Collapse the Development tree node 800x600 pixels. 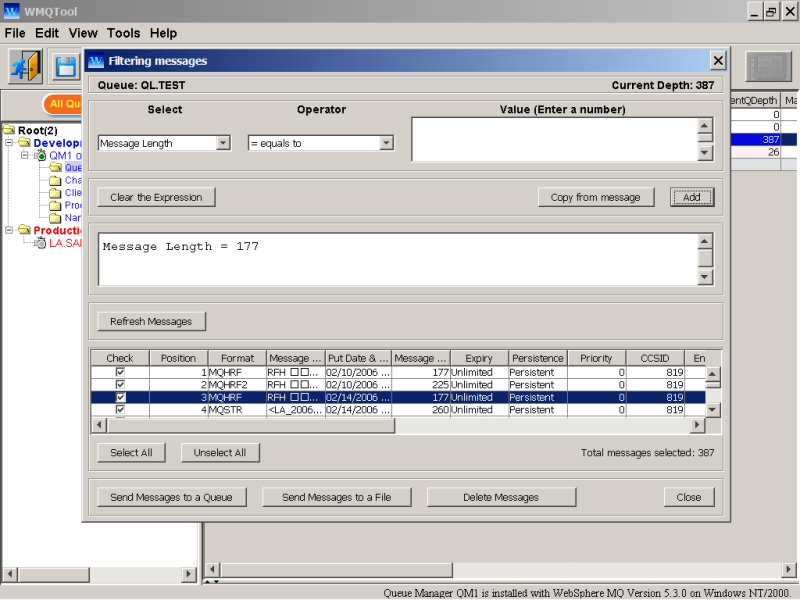point(9,143)
